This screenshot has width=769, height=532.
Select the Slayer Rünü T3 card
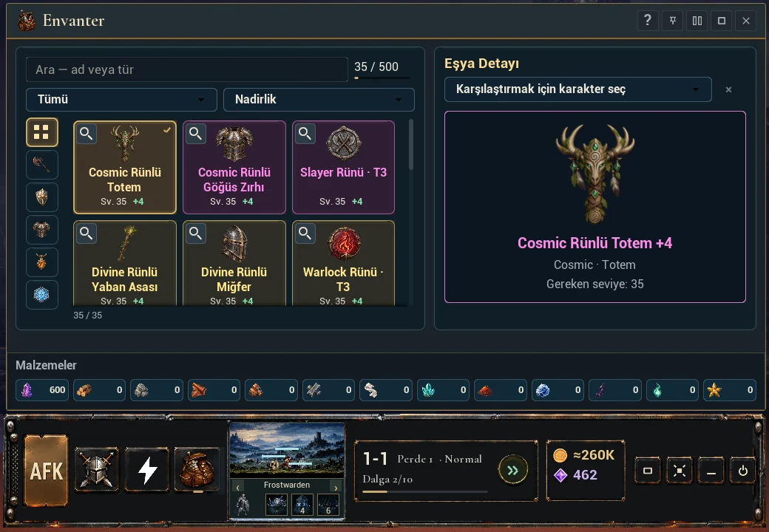[343, 168]
